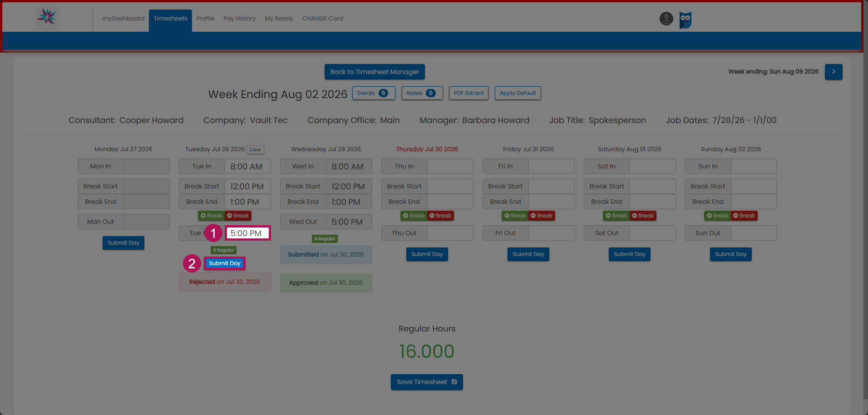Open the Profile tab

point(205,19)
